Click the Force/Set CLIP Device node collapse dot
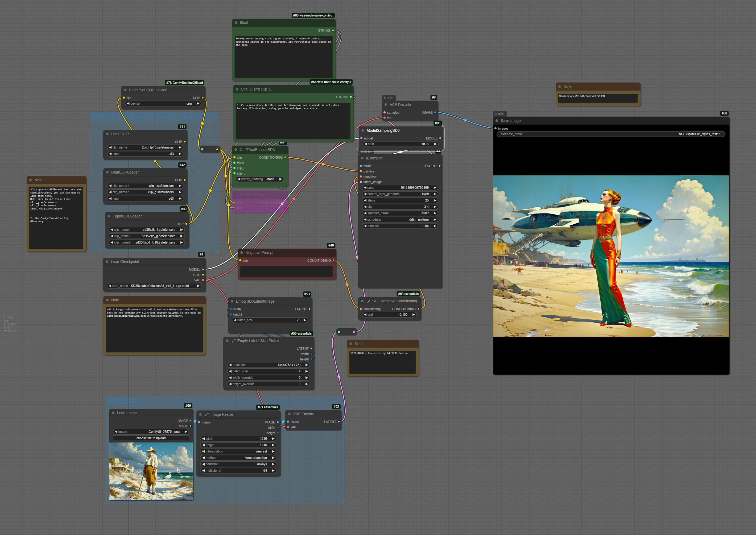This screenshot has height=535, width=756. tap(125, 90)
